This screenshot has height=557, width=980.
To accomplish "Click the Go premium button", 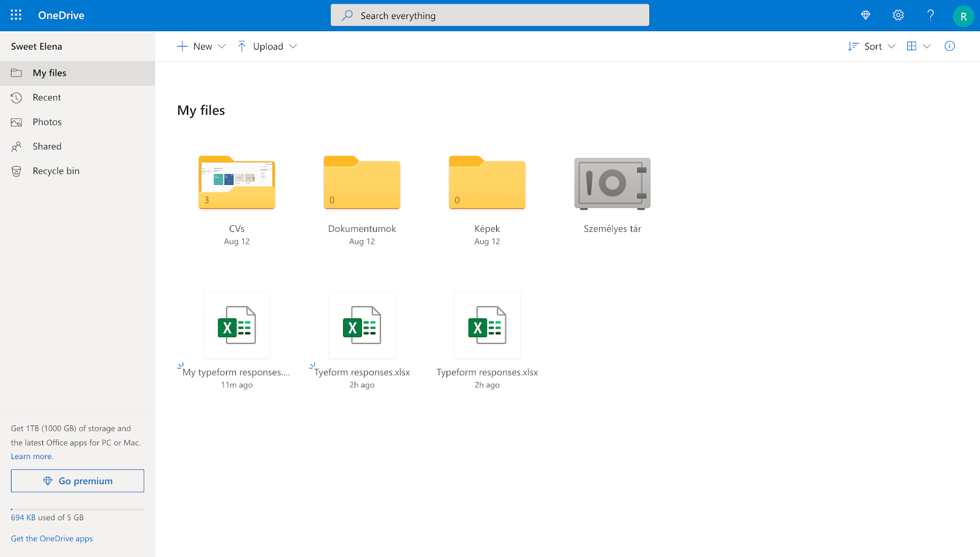I will pos(78,481).
